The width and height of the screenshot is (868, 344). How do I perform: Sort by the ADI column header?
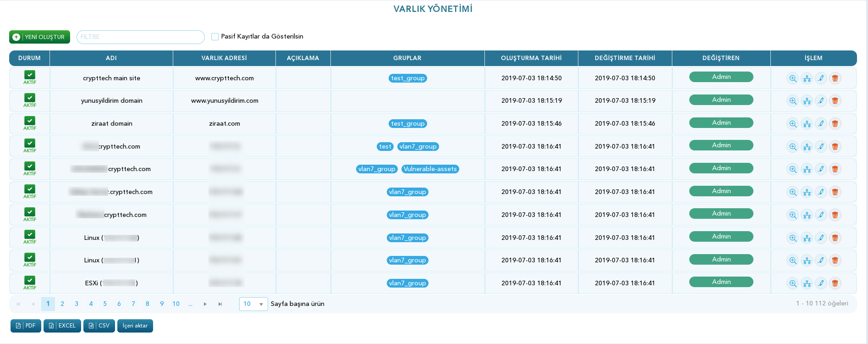pyautogui.click(x=111, y=58)
